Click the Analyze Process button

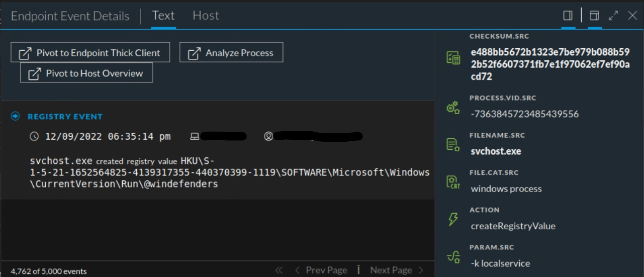231,53
